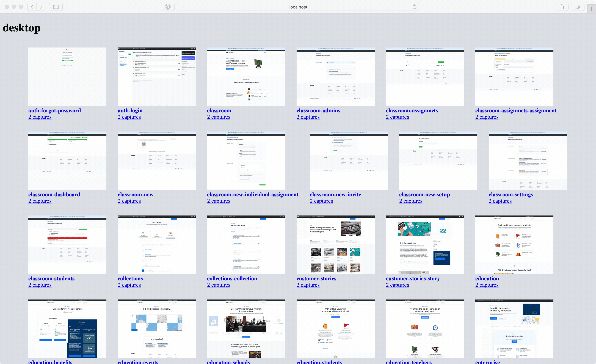Select the classroom thumbnail preview
596x364 pixels.
246,77
